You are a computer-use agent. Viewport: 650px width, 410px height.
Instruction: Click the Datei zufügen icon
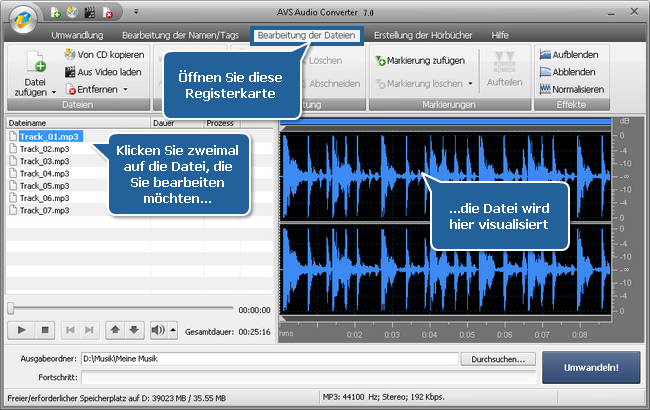[34, 65]
